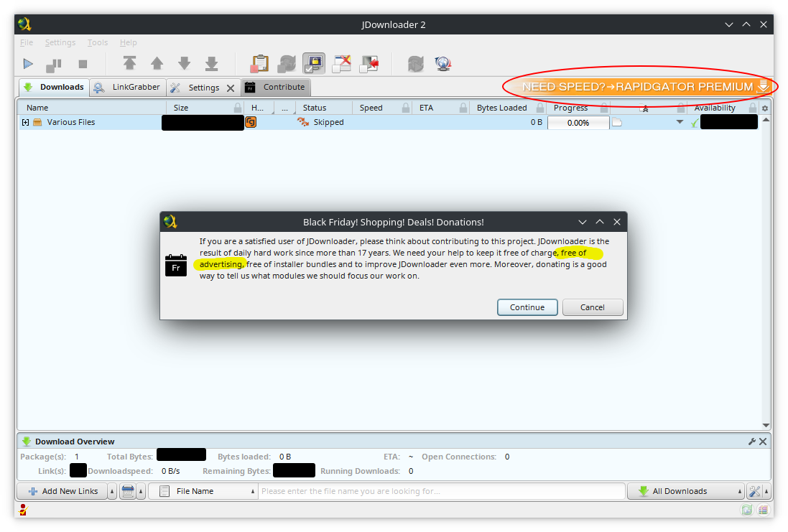
Task: Open the column settings gear in table header
Action: point(765,108)
